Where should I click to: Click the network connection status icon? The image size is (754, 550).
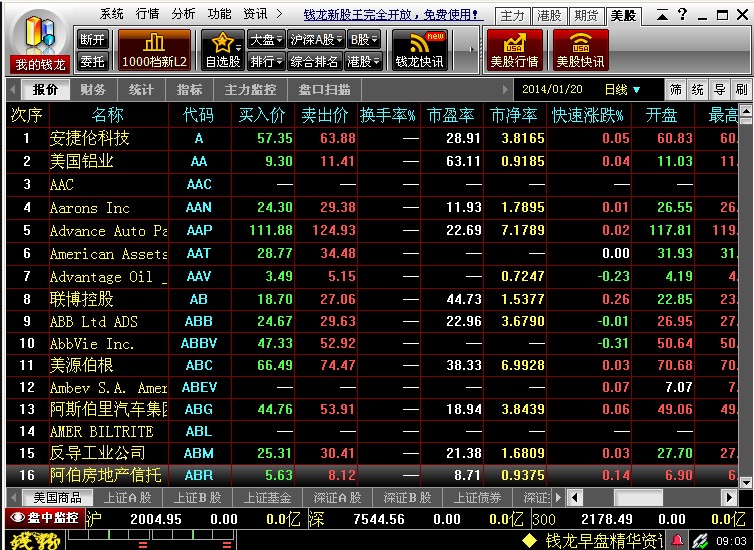pos(700,541)
